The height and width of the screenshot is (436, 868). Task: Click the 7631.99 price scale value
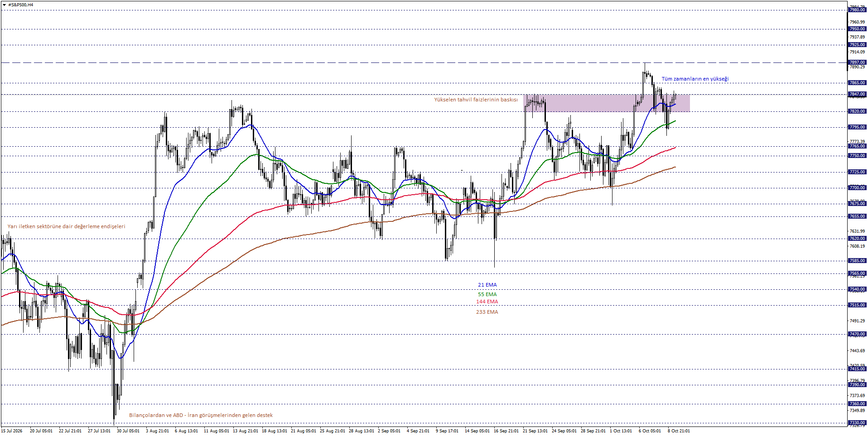(x=857, y=231)
